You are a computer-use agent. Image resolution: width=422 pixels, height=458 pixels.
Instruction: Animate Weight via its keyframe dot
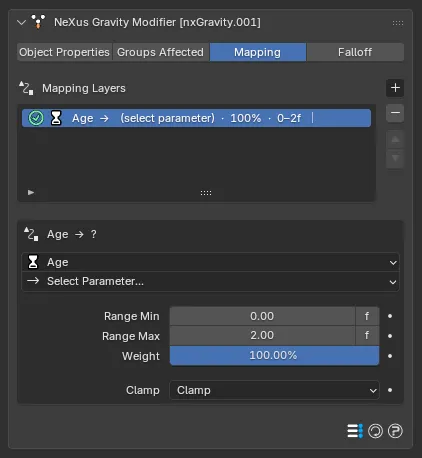click(x=390, y=356)
